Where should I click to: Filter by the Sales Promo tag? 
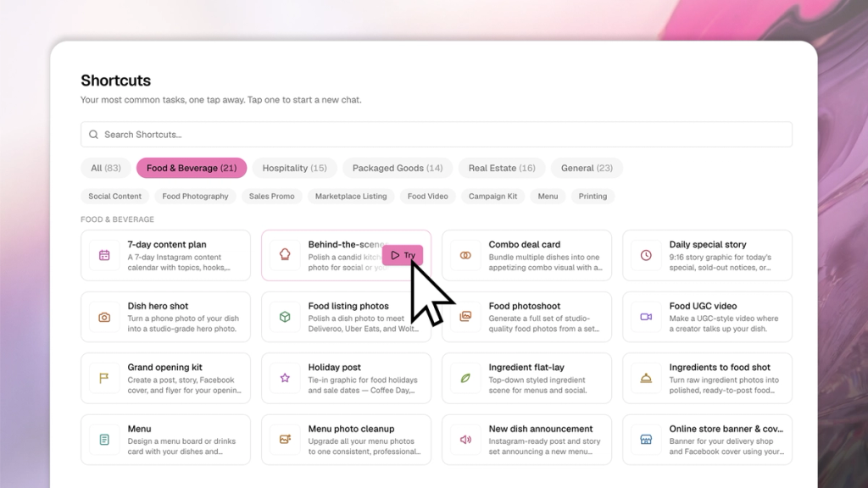(x=271, y=196)
